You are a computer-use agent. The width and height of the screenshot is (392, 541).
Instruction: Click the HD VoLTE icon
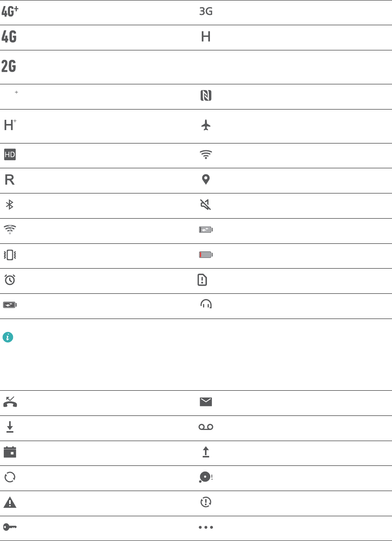coord(10,155)
